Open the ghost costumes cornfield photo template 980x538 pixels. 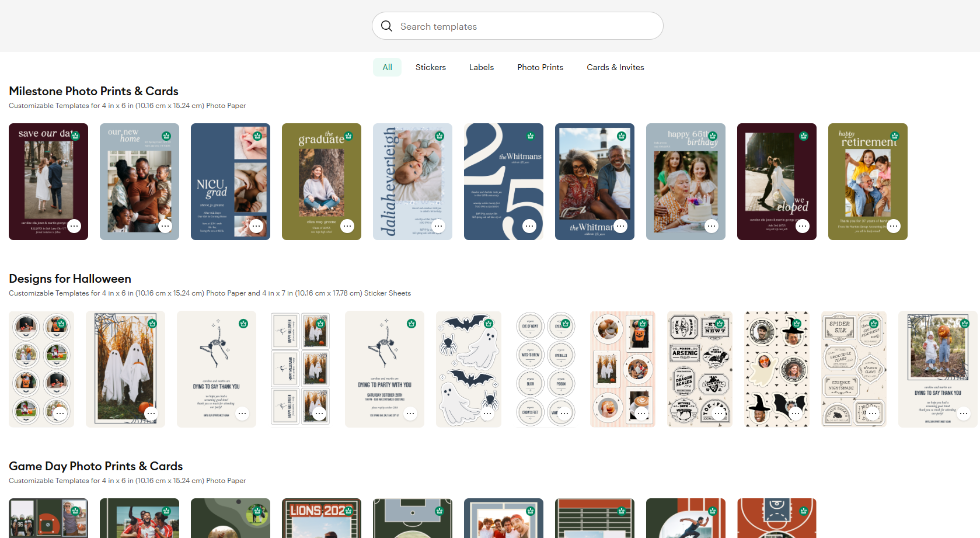[x=125, y=369]
